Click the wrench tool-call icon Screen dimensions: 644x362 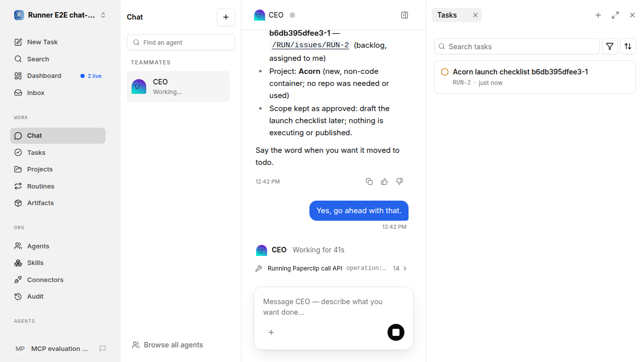pos(259,268)
